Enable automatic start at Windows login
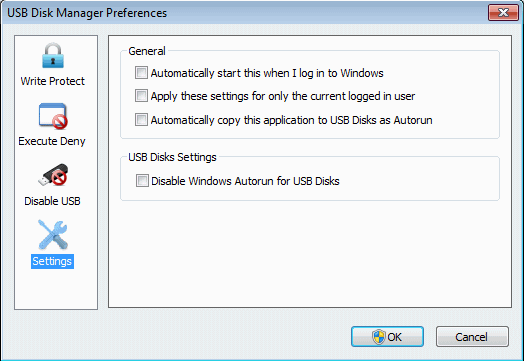Viewport: 524px width, 361px height. click(x=141, y=73)
